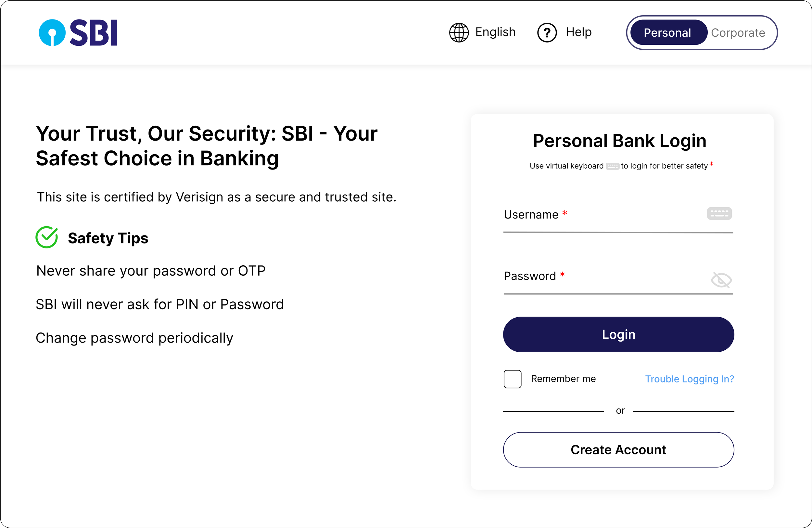Click the Personal Bank Login heading
Screen dimensions: 812x528
619,141
